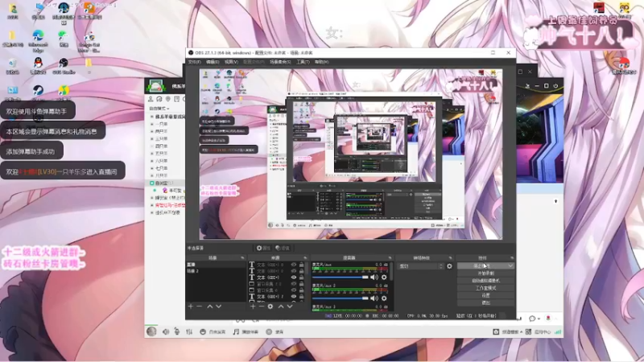Open the scene transition settings gear
644x362 pixels.
coord(449,266)
